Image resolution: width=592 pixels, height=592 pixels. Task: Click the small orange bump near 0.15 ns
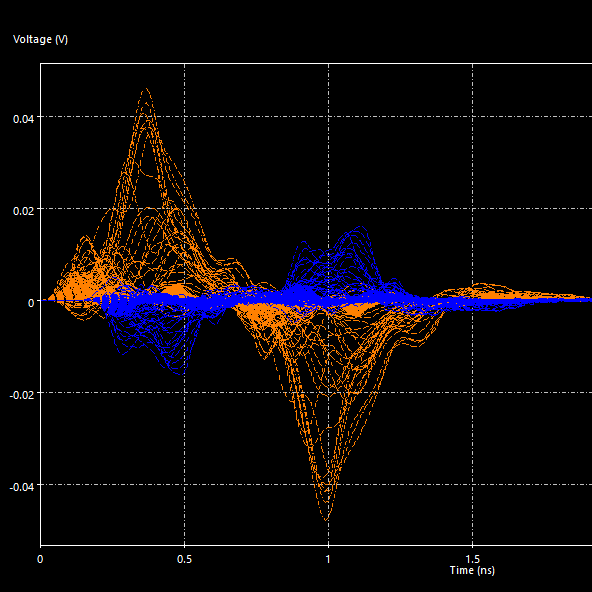coord(86,239)
